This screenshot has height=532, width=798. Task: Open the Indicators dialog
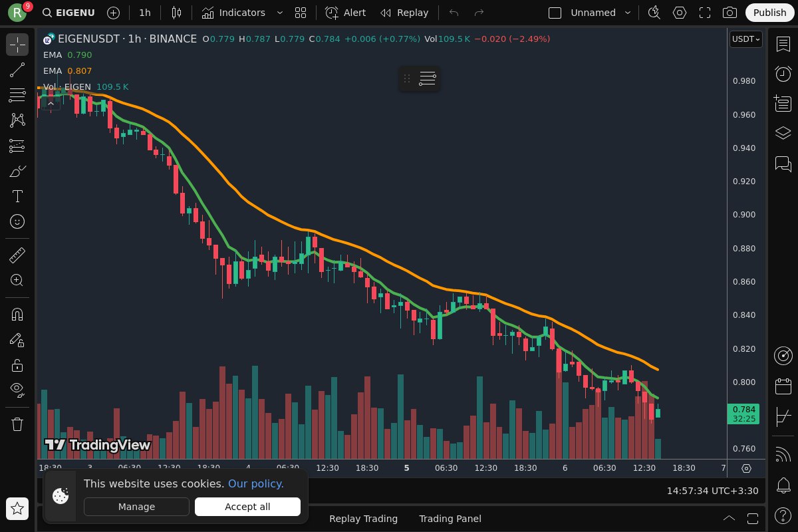(x=233, y=13)
